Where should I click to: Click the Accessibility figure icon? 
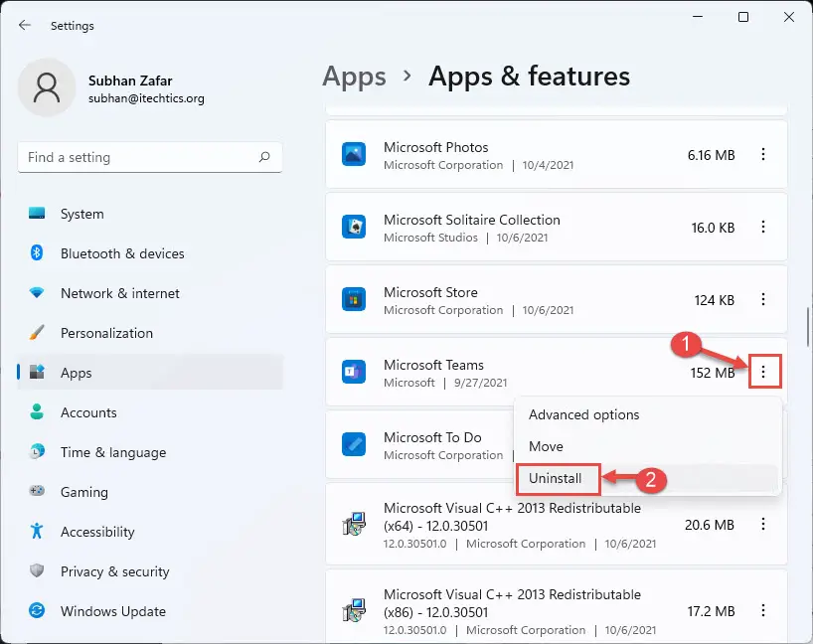coord(37,531)
